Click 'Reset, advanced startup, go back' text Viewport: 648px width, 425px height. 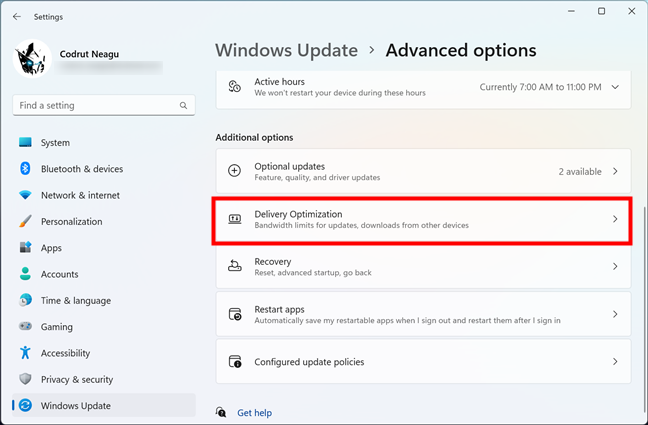(313, 272)
